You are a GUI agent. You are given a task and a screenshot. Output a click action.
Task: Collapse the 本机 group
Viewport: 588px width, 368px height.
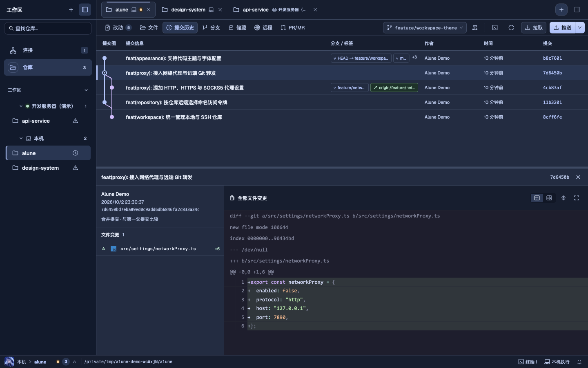tap(21, 138)
